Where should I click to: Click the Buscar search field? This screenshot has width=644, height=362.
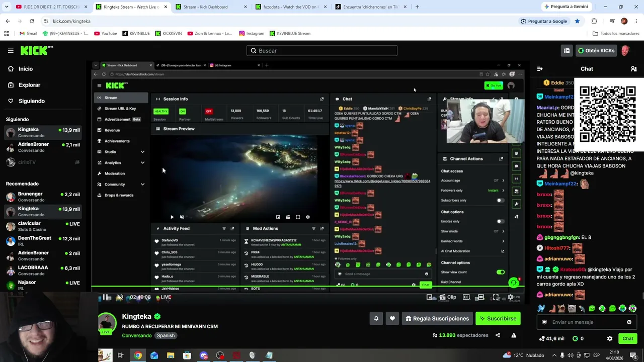click(x=322, y=51)
